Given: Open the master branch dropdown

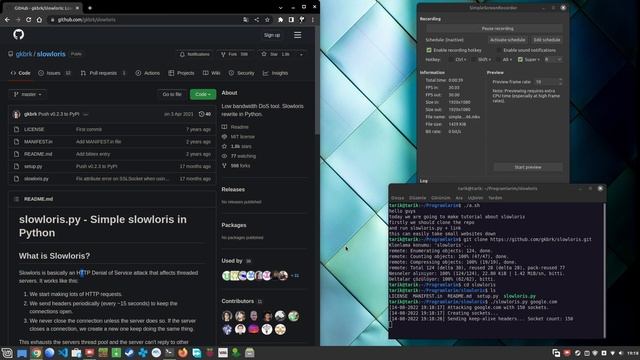Looking at the screenshot, I should click(x=28, y=94).
